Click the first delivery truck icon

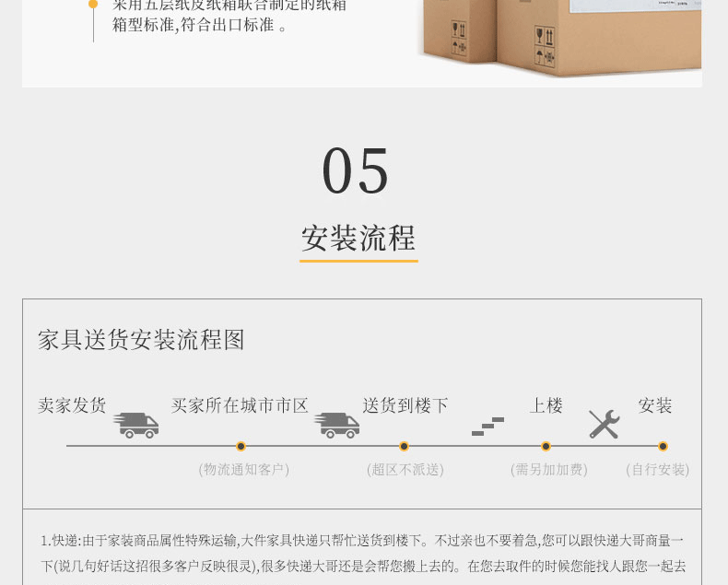136,425
